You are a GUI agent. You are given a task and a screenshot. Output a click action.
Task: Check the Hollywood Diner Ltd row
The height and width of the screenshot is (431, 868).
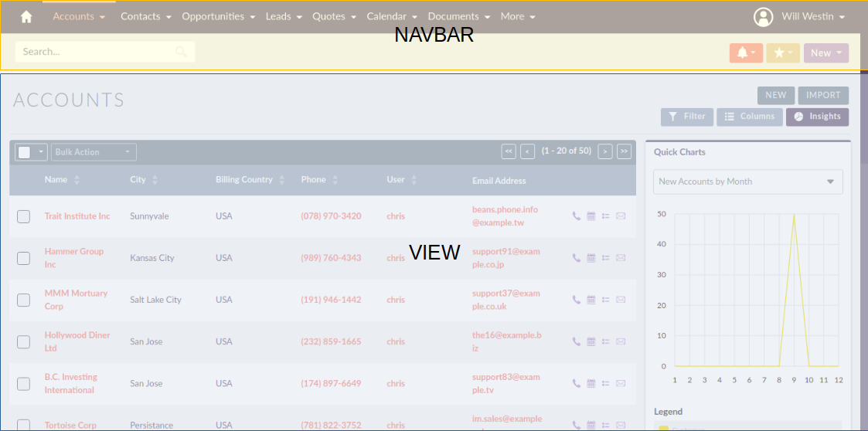click(x=23, y=342)
